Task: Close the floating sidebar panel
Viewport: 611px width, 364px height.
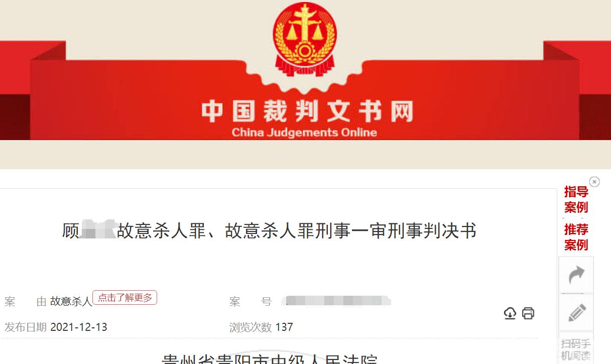Action: pos(594,181)
